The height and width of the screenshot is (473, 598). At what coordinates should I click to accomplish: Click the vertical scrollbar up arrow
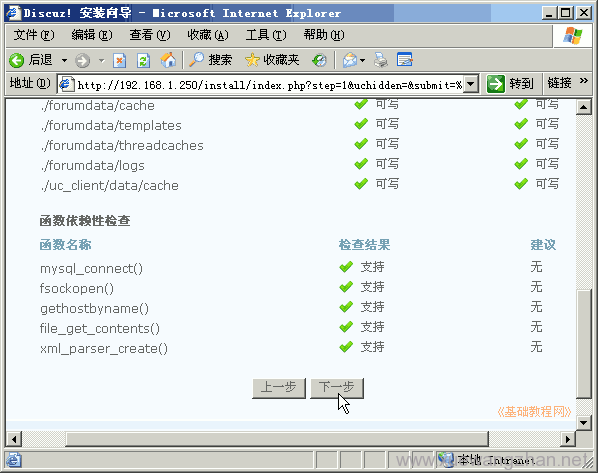click(x=584, y=107)
